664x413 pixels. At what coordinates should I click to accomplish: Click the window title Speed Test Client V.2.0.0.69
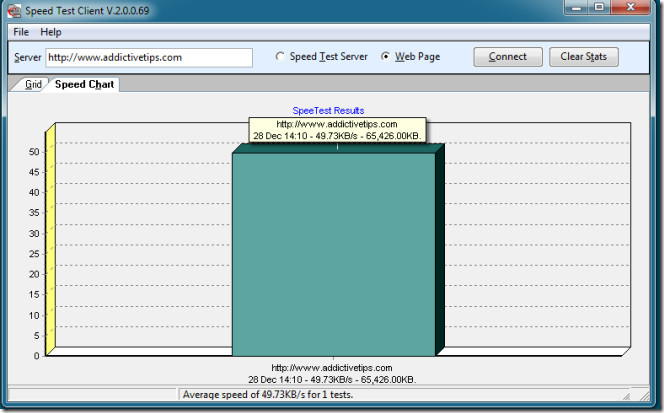click(87, 11)
